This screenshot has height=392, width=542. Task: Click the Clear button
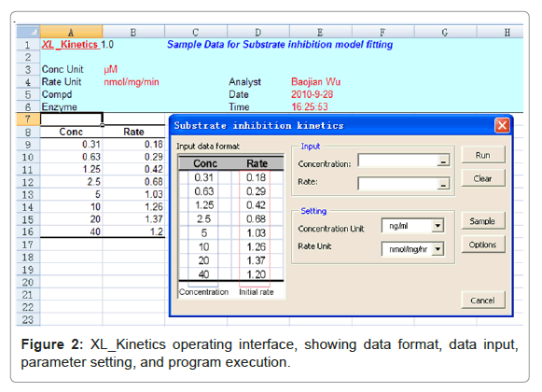point(483,178)
